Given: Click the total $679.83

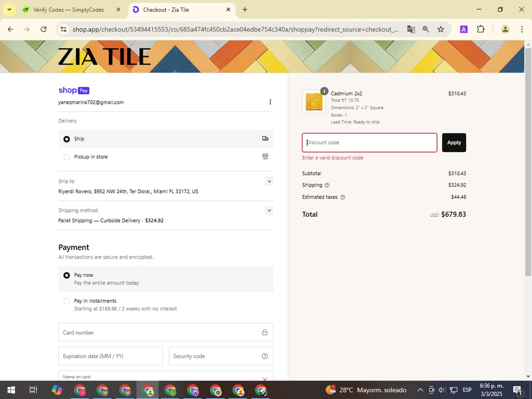Looking at the screenshot, I should click(x=454, y=215).
